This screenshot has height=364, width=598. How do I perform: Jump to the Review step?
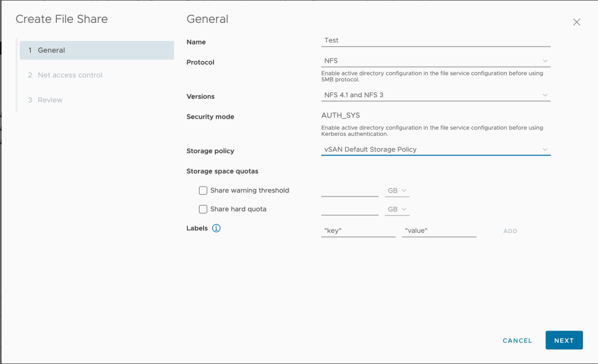[x=50, y=100]
